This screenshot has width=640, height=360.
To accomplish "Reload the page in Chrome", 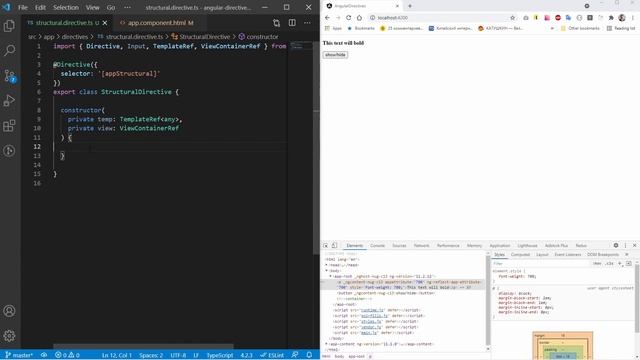I will [x=349, y=18].
